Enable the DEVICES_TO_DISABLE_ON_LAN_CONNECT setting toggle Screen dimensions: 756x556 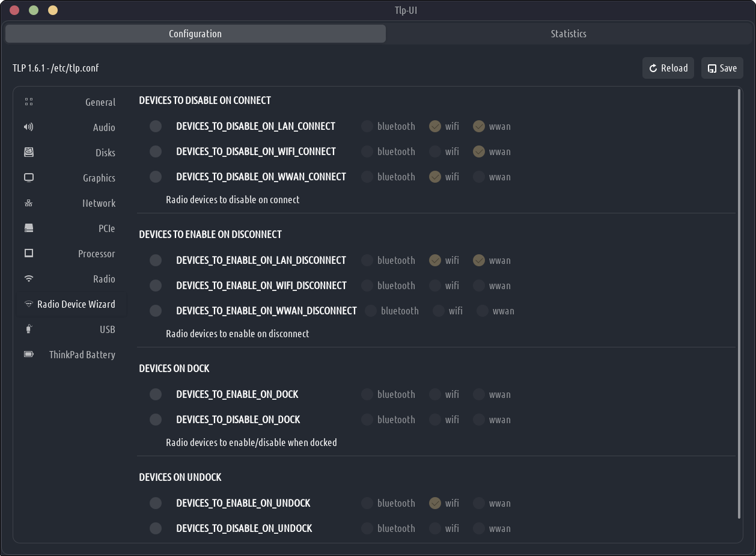pos(156,126)
